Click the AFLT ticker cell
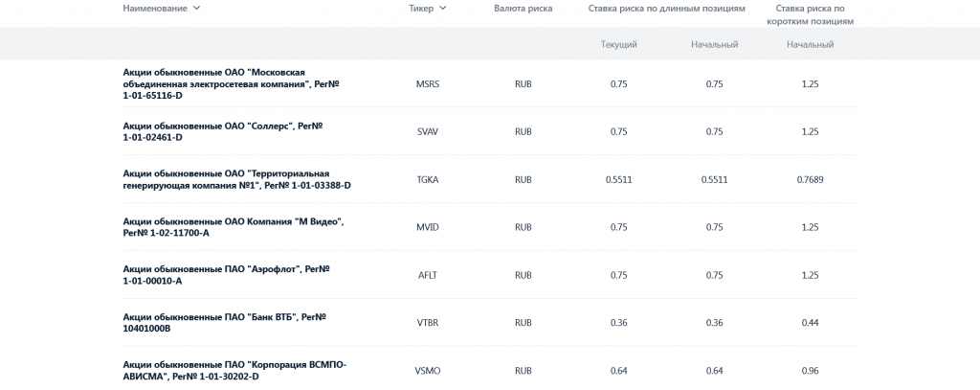This screenshot has height=390, width=980. [x=428, y=275]
